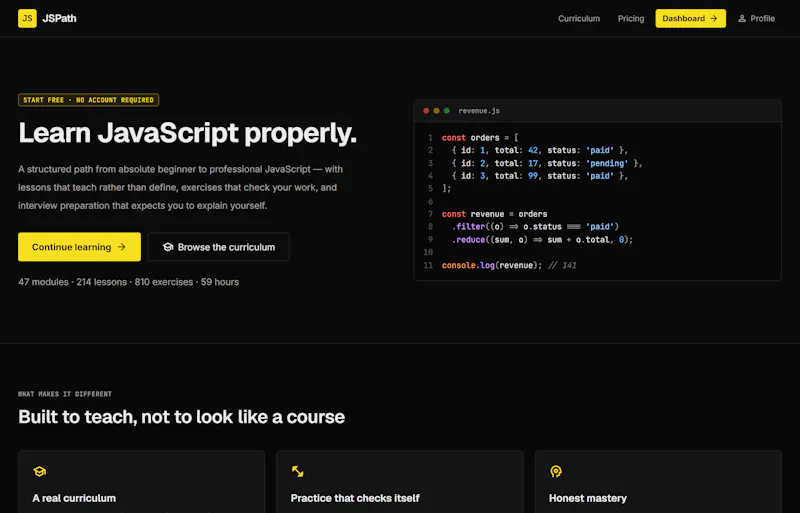Click the Continue learning button
Screen dimensions: 800x513
(x=79, y=247)
